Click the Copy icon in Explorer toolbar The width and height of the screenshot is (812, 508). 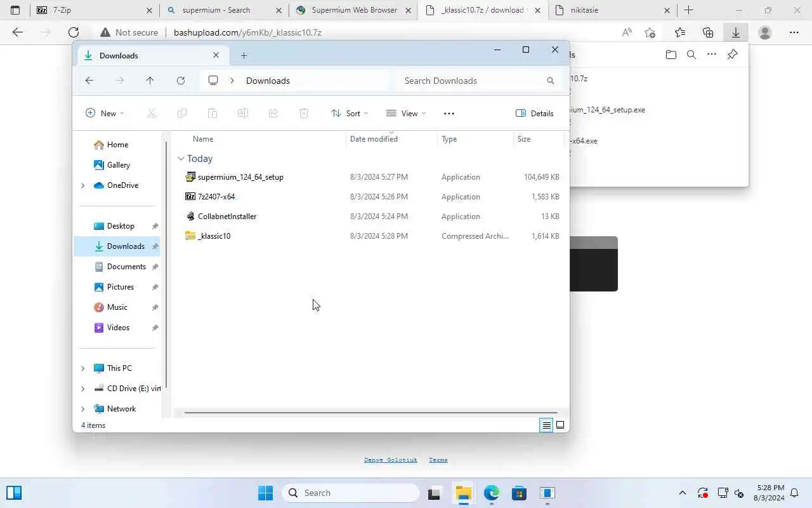point(182,113)
